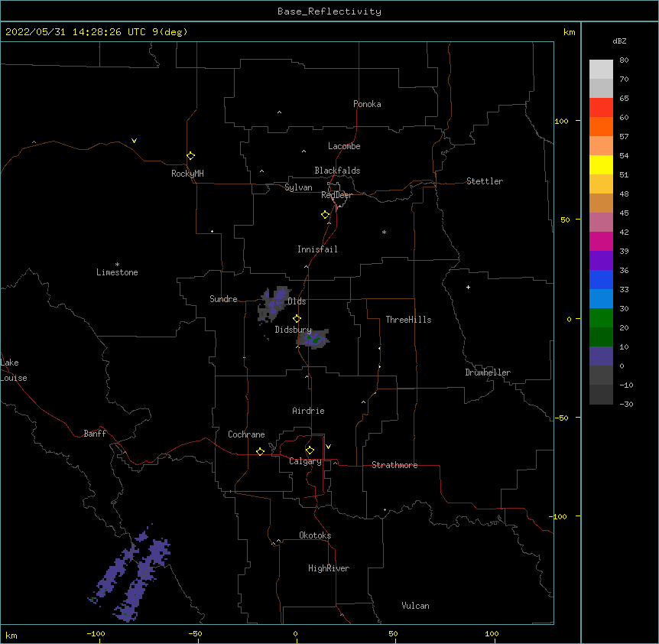Viewport: 659px width, 644px height.
Task: Select the orange swatch below the red swatch
Action: coord(601,126)
